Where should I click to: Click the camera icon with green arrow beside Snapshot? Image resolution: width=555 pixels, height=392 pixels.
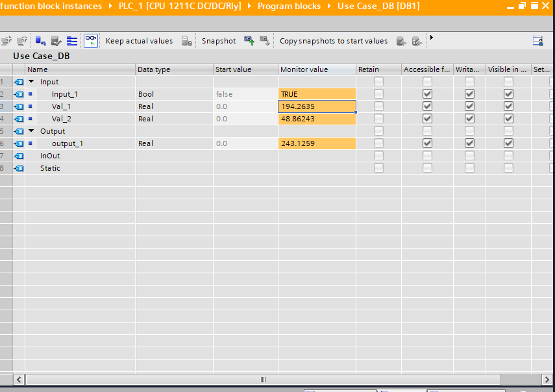pos(249,40)
